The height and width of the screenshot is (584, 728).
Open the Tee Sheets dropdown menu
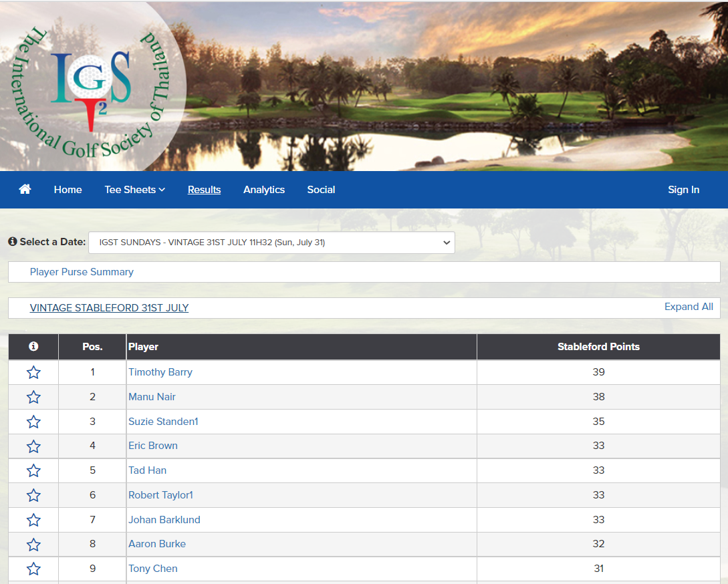point(134,189)
